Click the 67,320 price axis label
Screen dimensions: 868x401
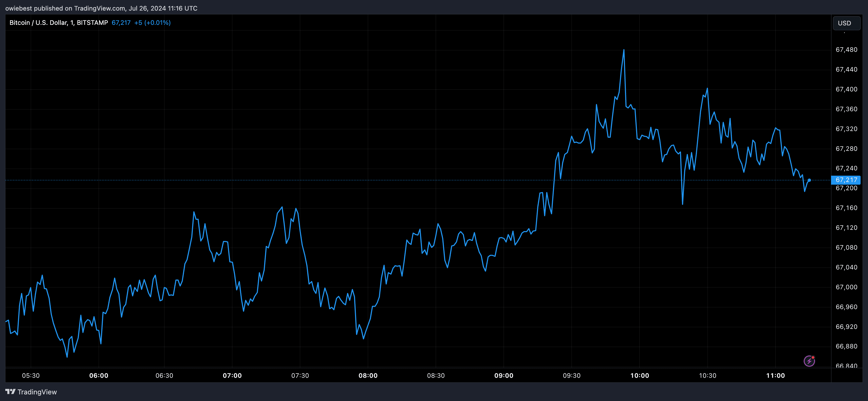(x=846, y=129)
